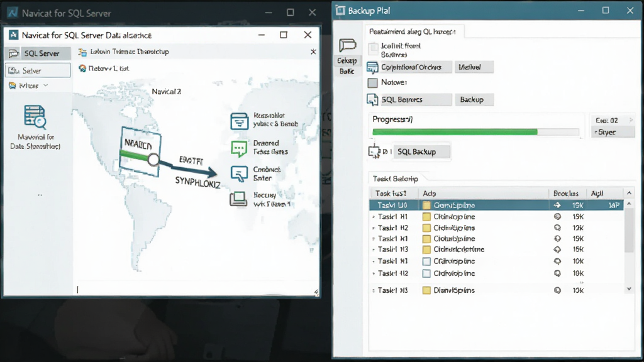Click the Socony laptop icon
Screen dimensions: 644x362
pos(238,199)
